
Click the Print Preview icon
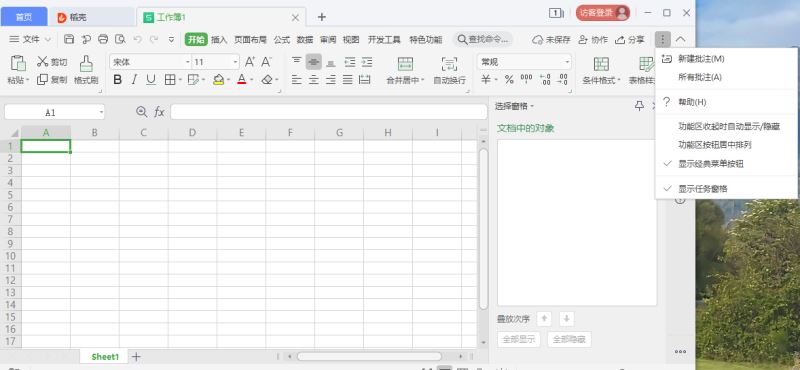pyautogui.click(x=120, y=39)
